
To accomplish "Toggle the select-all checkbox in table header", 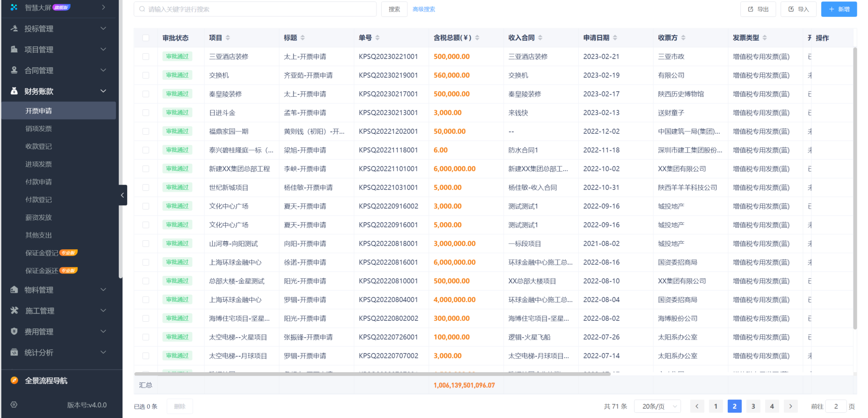I will [146, 38].
